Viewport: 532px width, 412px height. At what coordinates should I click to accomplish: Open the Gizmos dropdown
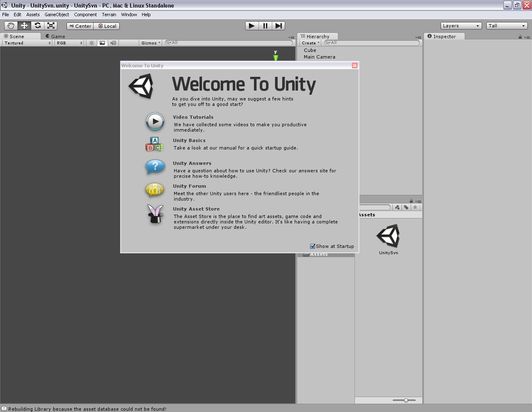click(150, 43)
